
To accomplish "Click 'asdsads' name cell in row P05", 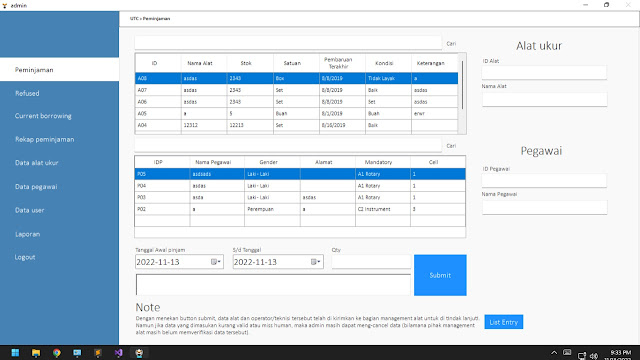I will point(217,174).
